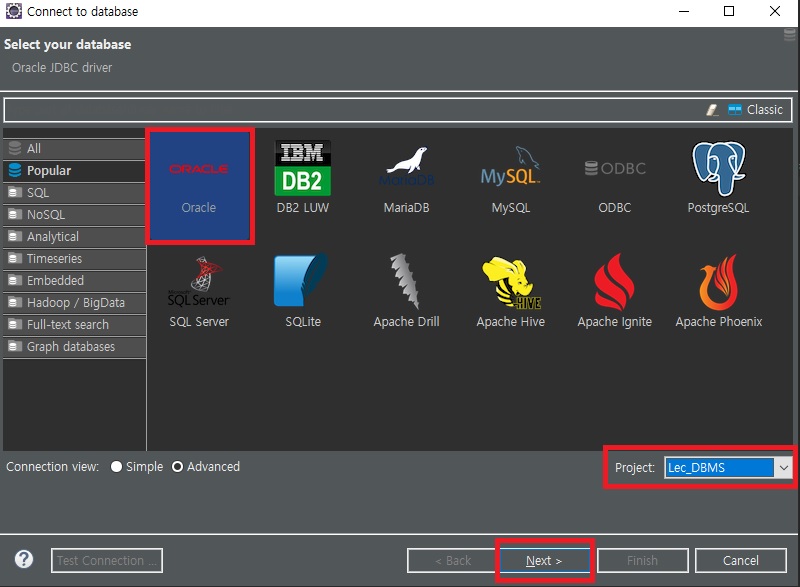Image resolution: width=800 pixels, height=587 pixels.
Task: Open the Embedded category
Action: click(x=74, y=280)
